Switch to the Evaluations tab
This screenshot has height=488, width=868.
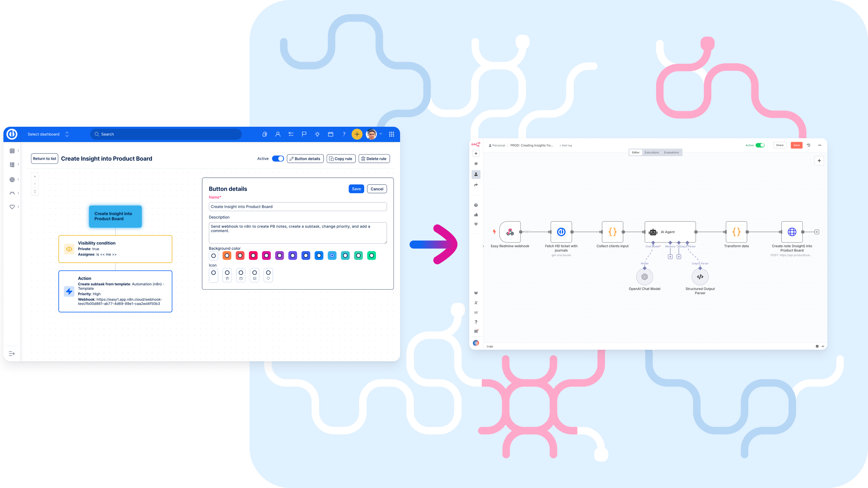point(671,152)
